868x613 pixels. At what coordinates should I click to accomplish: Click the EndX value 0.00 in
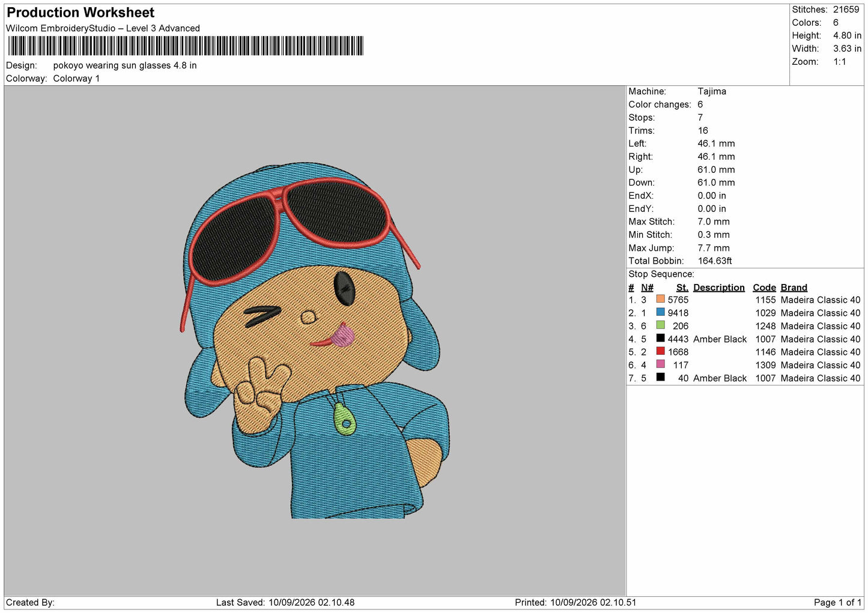[x=712, y=196]
